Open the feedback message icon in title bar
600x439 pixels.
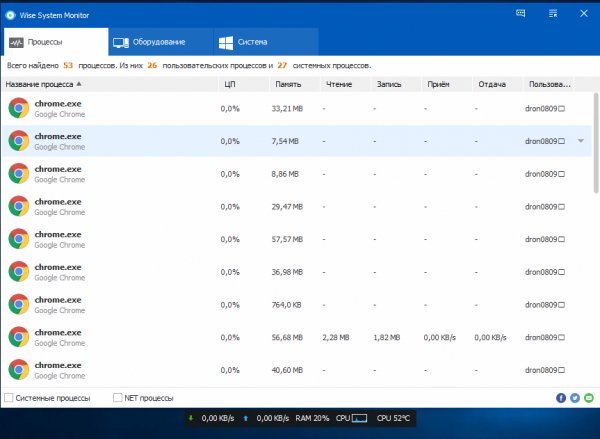[x=520, y=13]
